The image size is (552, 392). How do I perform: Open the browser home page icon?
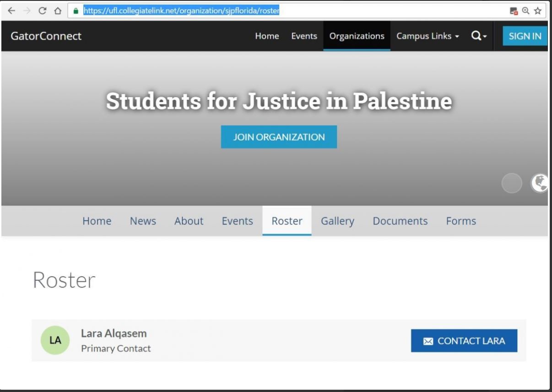[58, 11]
